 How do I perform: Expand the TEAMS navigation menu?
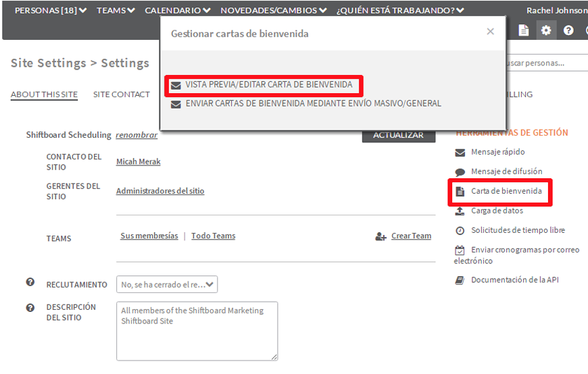[116, 11]
